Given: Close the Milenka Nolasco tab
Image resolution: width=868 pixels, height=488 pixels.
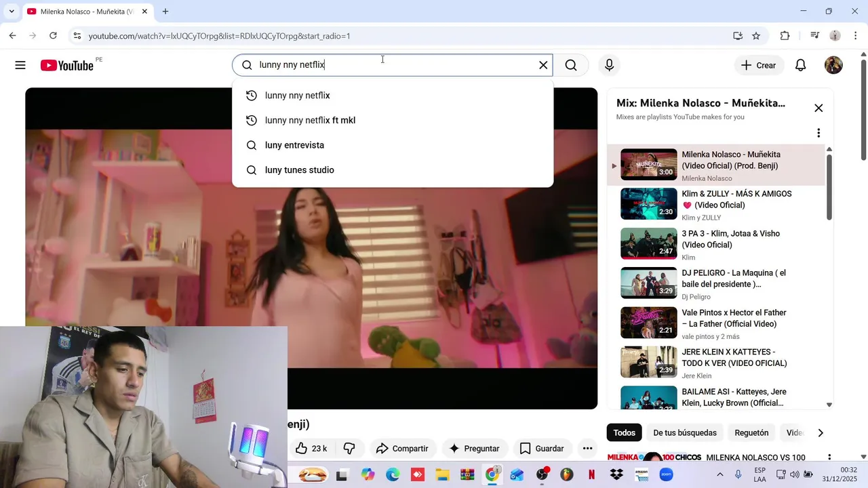Looking at the screenshot, I should pos(144,12).
